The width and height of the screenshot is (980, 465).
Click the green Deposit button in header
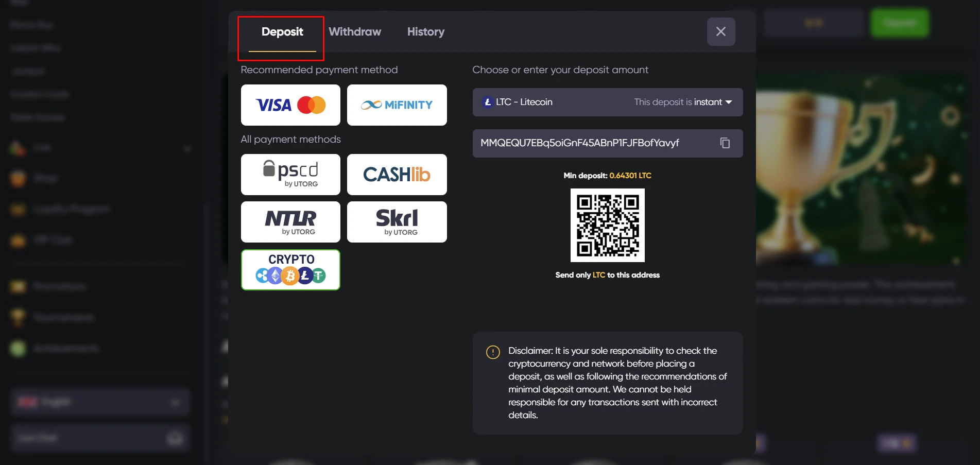click(x=900, y=23)
